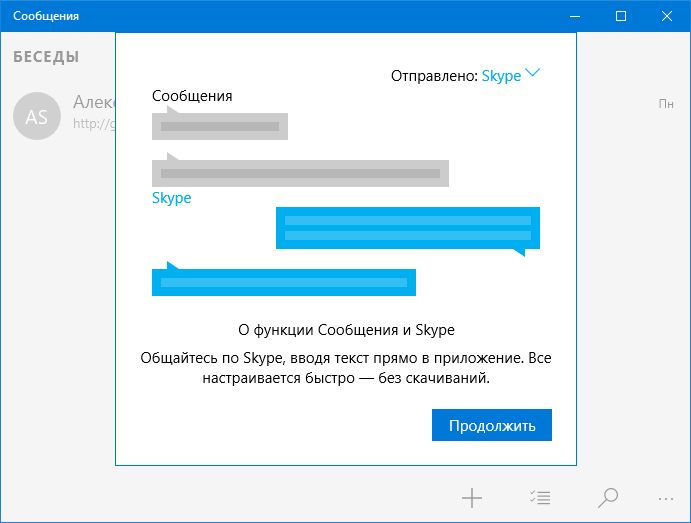Expand the chevron next to Skype

click(x=533, y=73)
